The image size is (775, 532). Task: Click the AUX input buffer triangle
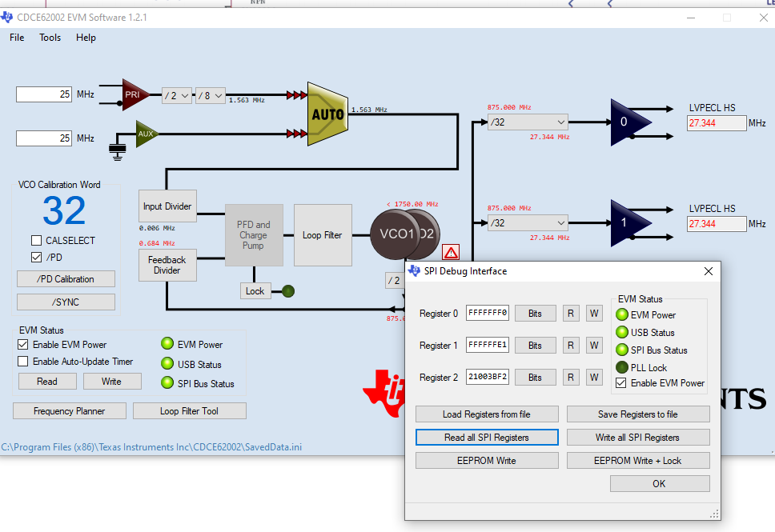[147, 134]
